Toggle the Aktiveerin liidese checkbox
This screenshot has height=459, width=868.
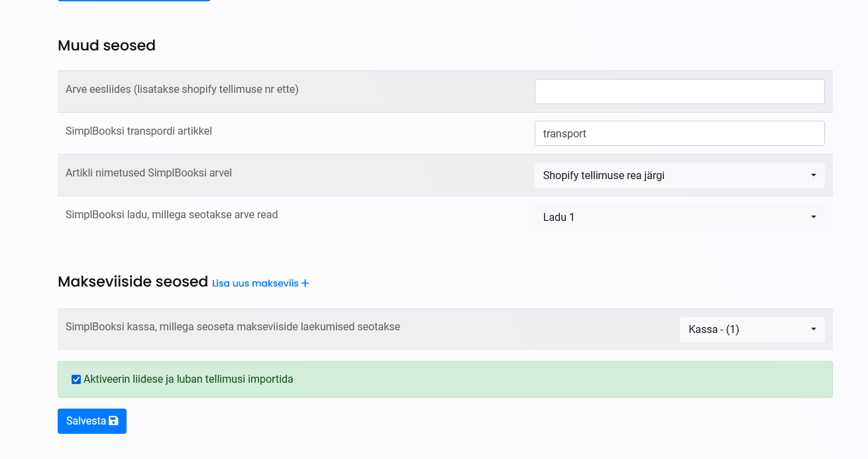click(76, 379)
